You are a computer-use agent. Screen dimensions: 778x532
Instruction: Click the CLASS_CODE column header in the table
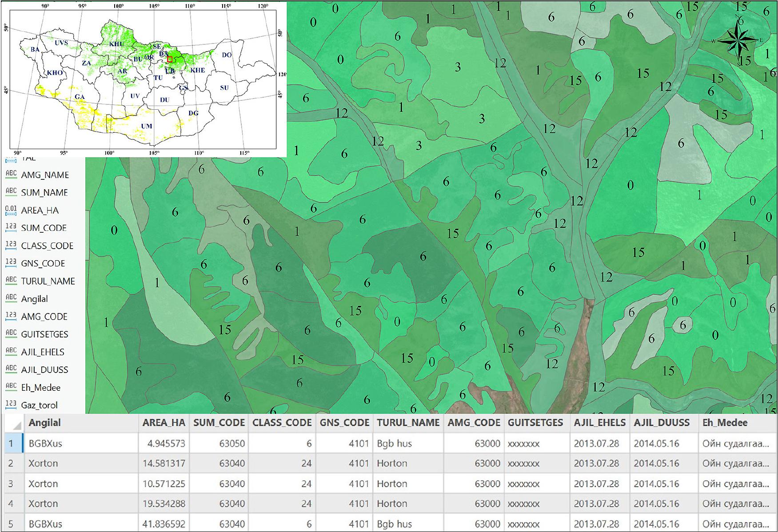click(282, 423)
